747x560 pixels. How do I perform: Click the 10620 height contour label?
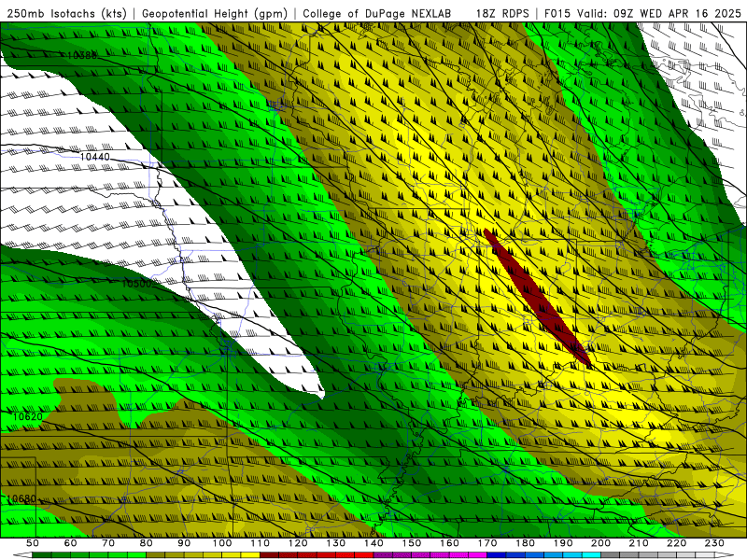[28, 416]
